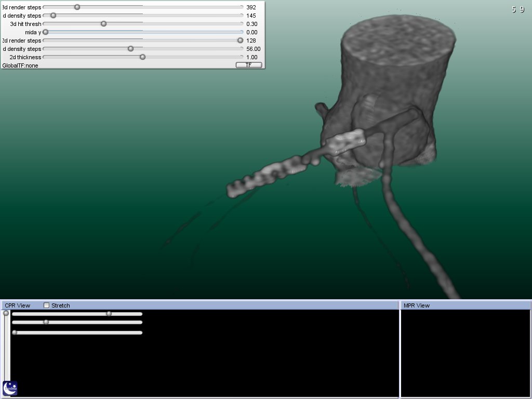Click the top horizontal CPR slider handle
This screenshot has width=532, height=399.
109,314
